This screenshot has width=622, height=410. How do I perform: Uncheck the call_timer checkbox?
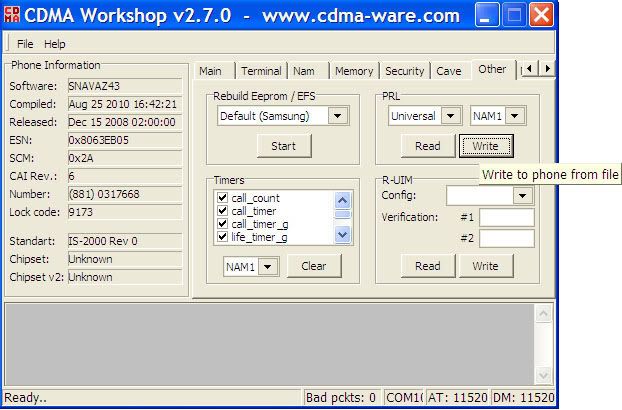(223, 211)
